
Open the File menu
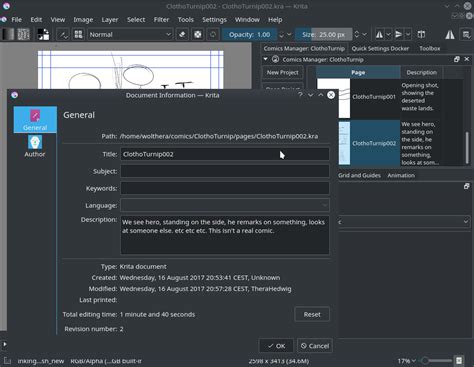17,20
